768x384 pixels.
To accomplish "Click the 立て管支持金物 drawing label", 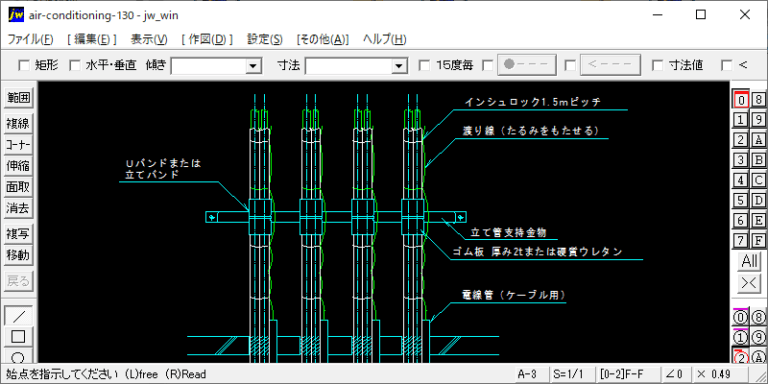I will (x=508, y=232).
